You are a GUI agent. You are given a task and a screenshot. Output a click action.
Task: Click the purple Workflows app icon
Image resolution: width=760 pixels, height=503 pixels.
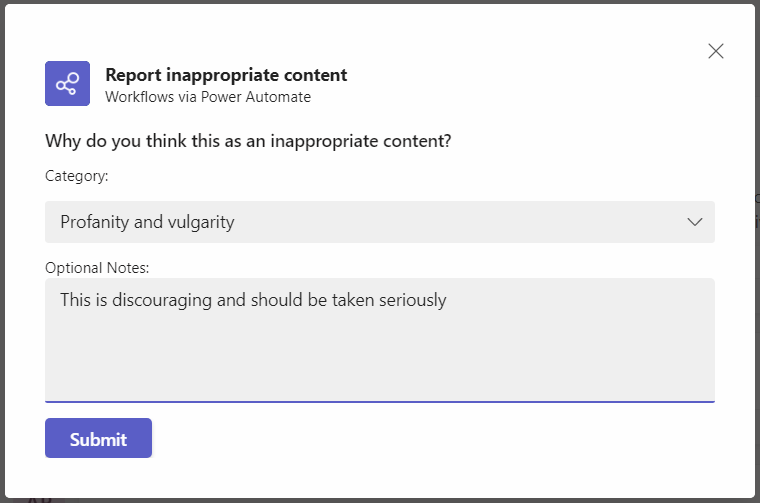click(67, 84)
